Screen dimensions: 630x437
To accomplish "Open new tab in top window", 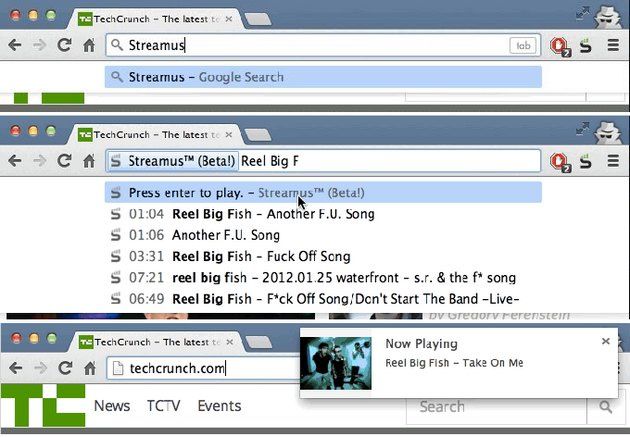I will tap(258, 19).
